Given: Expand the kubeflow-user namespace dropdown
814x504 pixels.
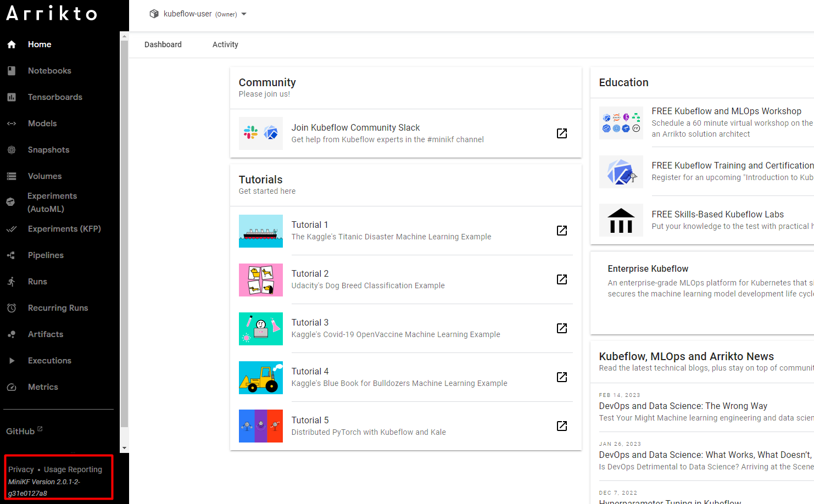Looking at the screenshot, I should click(x=244, y=14).
